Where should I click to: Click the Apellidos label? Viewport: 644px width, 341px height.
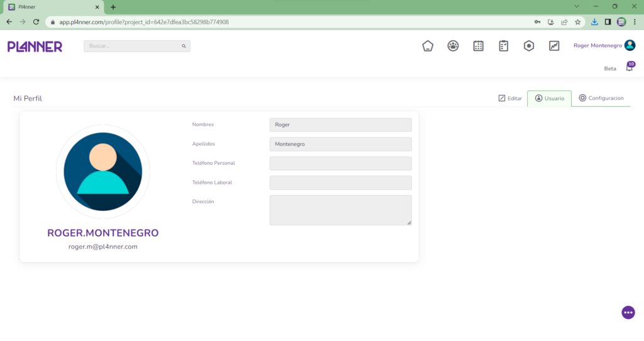click(x=203, y=144)
